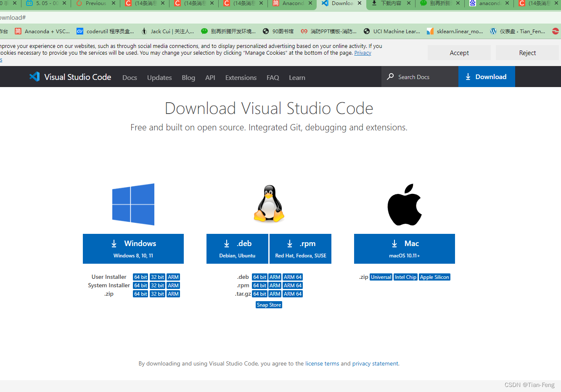Download Windows .zip 64 bit
Screen dimensions: 561x392
pyautogui.click(x=140, y=294)
